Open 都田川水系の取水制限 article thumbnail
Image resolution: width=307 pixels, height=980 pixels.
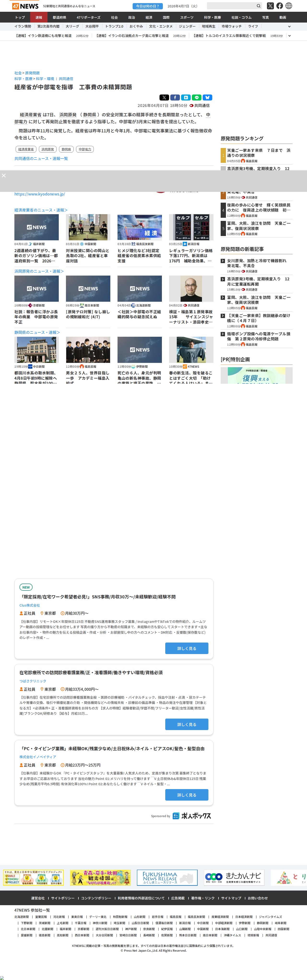[36, 350]
